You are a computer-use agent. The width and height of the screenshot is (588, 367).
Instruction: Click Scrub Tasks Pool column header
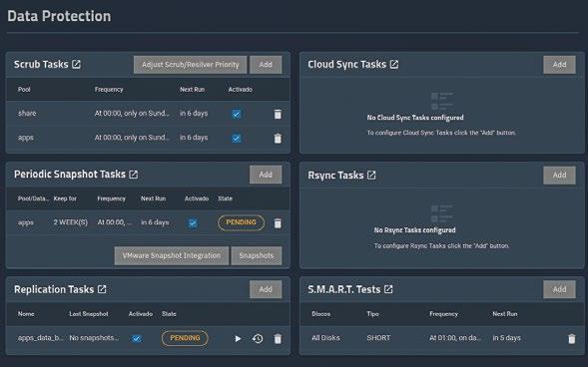tap(24, 90)
